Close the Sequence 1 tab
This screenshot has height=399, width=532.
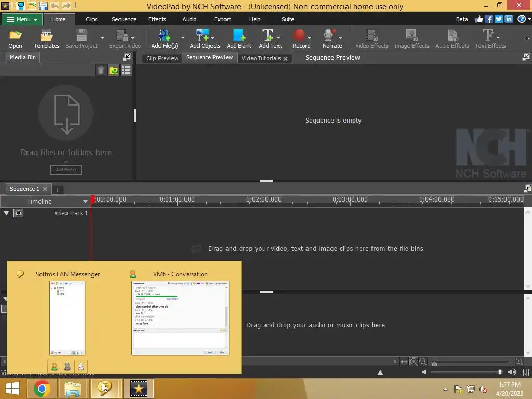coord(45,189)
